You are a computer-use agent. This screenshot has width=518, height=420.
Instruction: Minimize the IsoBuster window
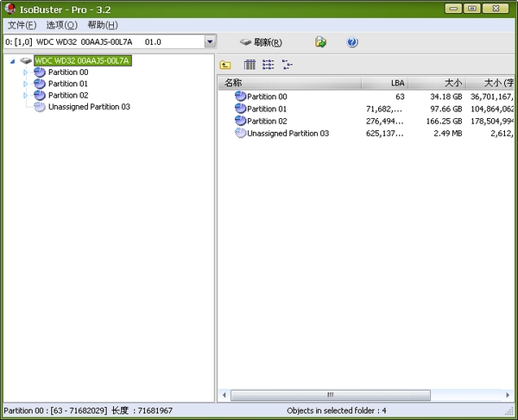tap(453, 9)
